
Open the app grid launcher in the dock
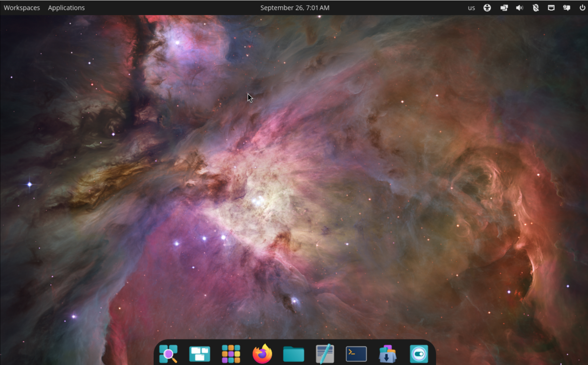(x=231, y=354)
